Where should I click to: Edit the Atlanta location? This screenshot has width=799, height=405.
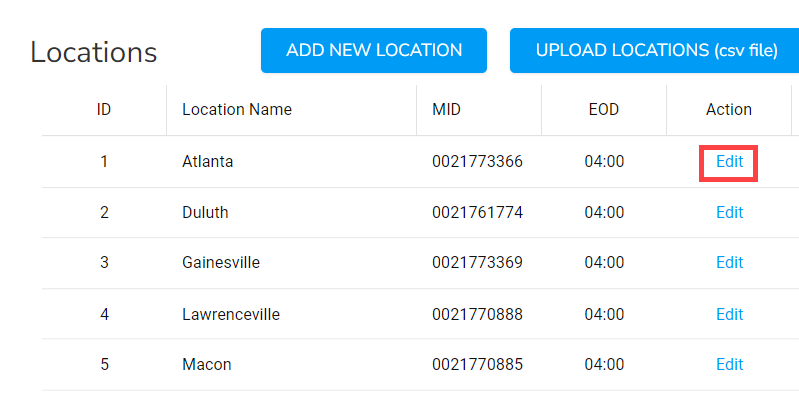click(729, 161)
